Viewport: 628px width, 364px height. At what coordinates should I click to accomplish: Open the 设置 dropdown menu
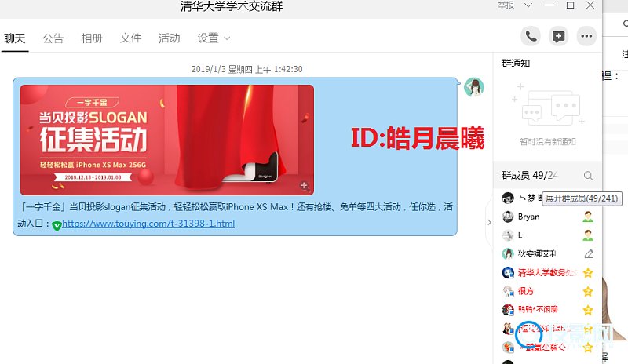point(214,38)
